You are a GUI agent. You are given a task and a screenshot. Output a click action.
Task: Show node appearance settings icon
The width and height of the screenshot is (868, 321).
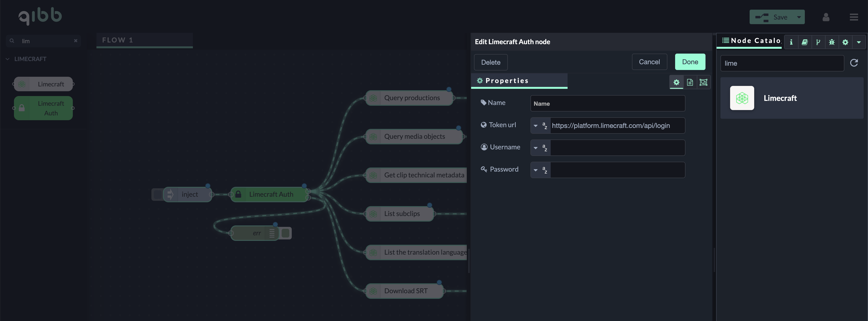703,82
